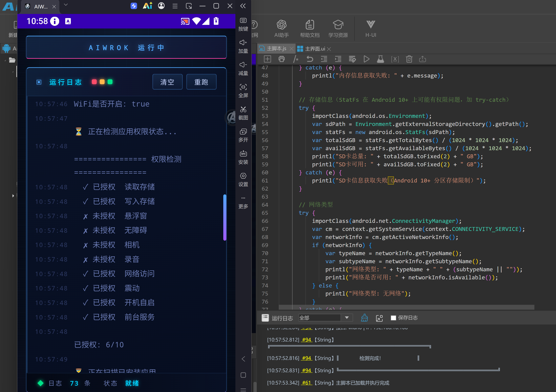Open the emulator tab list dropdown chevron

pos(66,5)
